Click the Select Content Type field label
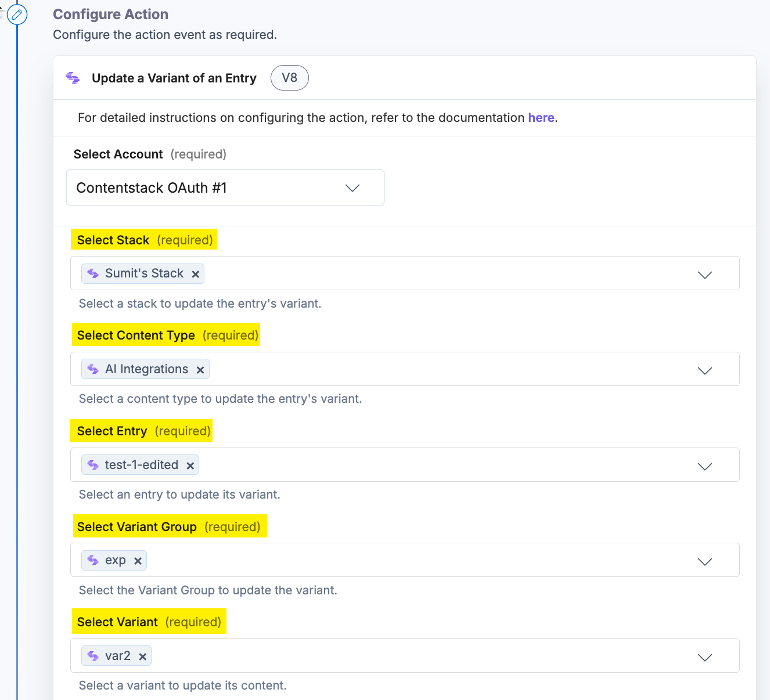The width and height of the screenshot is (770, 700). (x=136, y=335)
